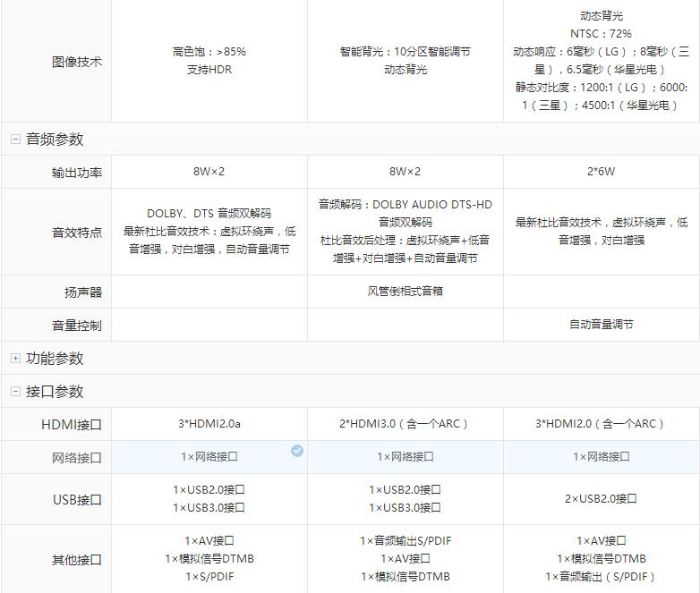This screenshot has height=593, width=700.
Task: Click 智能背光：10分区智能调节 text
Action: click(x=405, y=52)
